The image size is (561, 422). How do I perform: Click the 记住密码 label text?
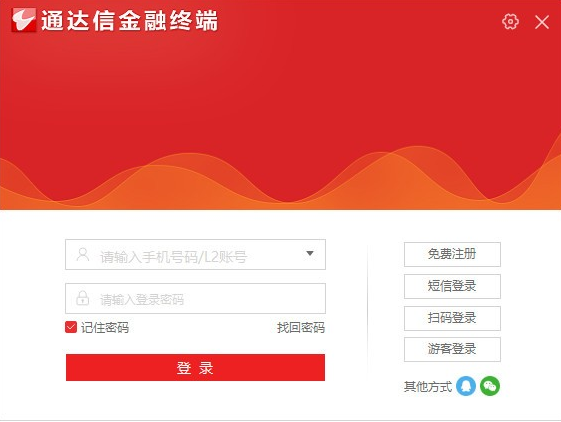105,328
